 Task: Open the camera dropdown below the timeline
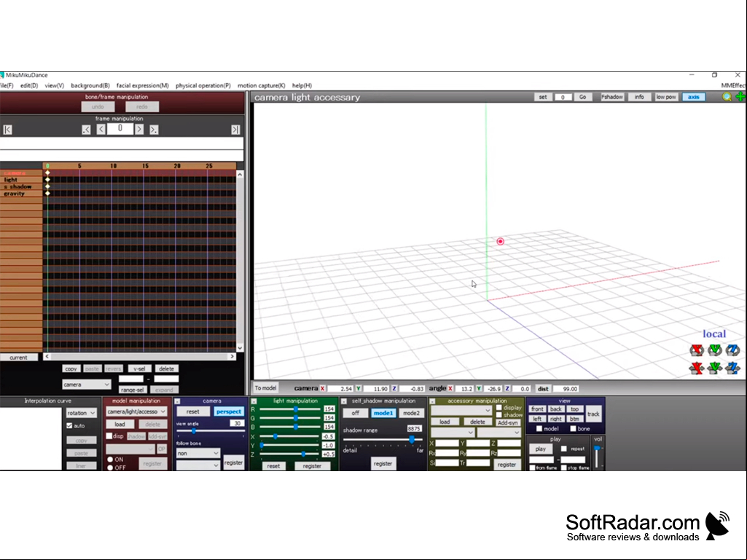click(86, 384)
